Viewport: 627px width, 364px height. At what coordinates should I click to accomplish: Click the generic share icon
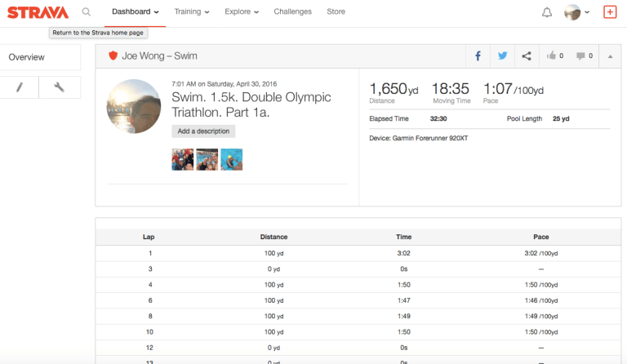pyautogui.click(x=527, y=56)
